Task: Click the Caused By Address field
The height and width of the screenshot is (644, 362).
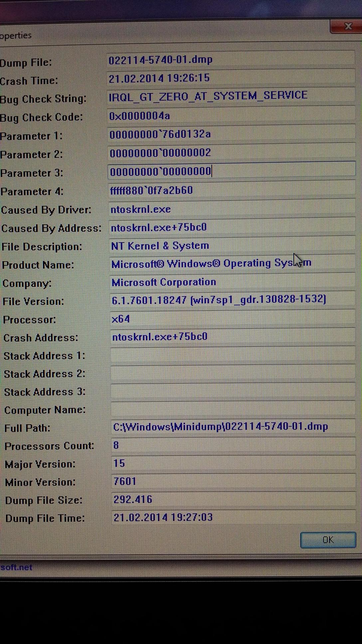Action: tap(232, 227)
